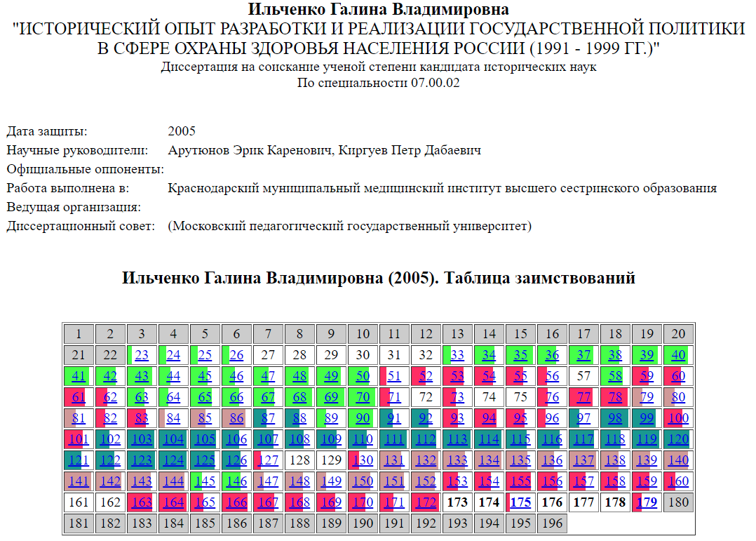Image resolution: width=756 pixels, height=541 pixels.
Task: Open page 127 link
Action: 268,460
